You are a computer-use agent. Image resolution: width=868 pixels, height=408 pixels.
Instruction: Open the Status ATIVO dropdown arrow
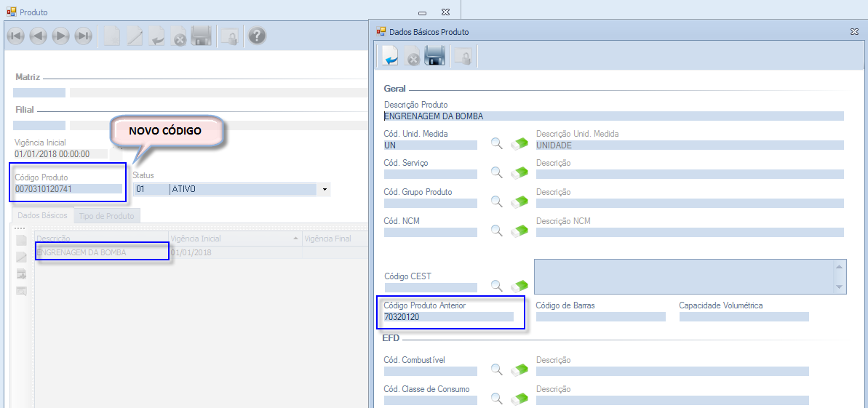point(324,189)
